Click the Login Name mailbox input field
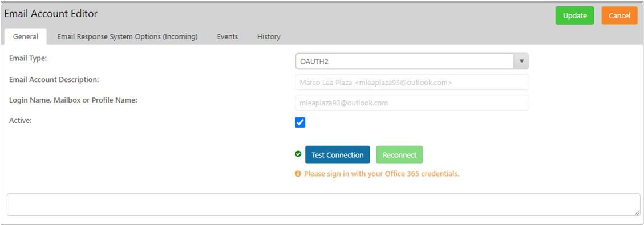644x225 pixels. click(412, 103)
